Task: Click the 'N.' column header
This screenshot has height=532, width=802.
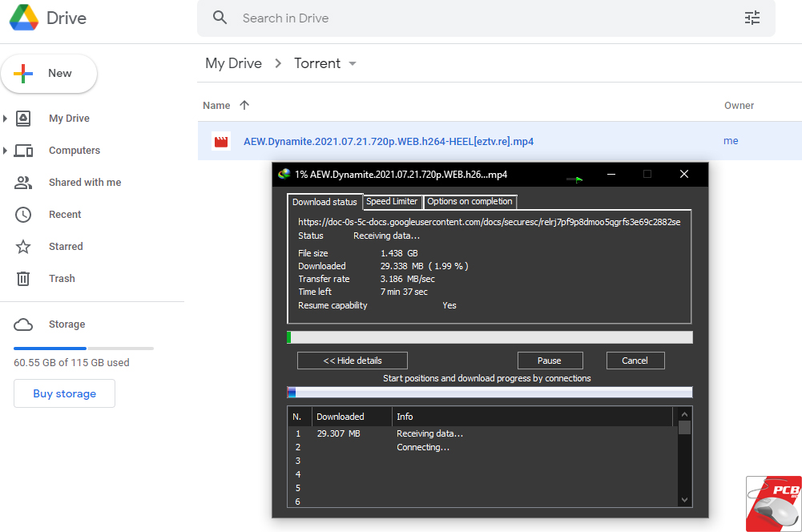Action: pos(300,417)
